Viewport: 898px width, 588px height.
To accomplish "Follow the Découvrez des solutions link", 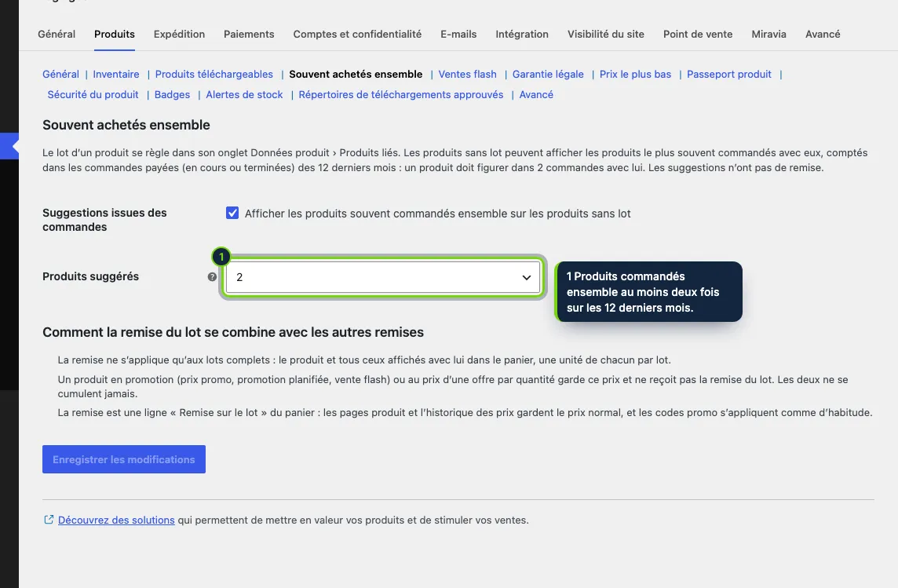I will point(116,520).
